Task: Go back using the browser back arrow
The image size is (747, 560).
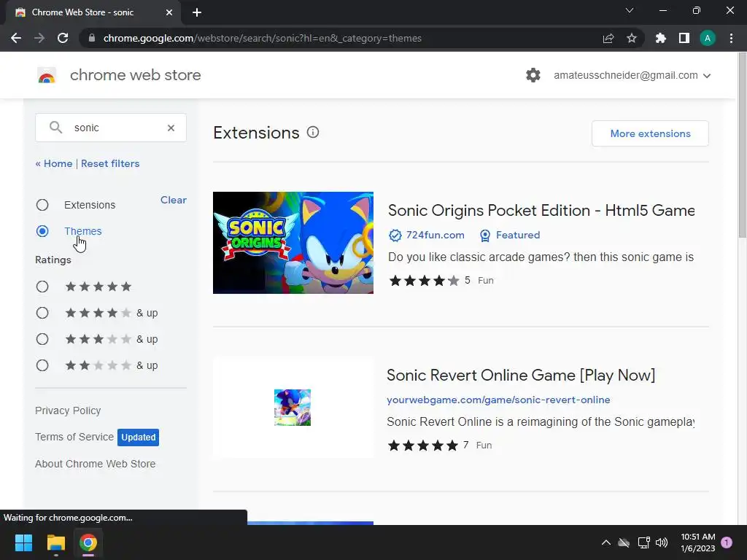Action: pyautogui.click(x=16, y=38)
